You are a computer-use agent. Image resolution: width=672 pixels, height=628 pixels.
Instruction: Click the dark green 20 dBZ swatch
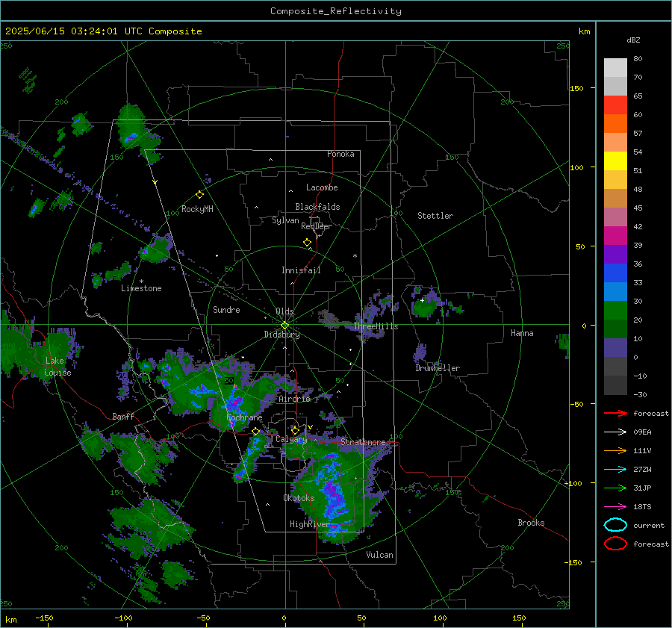615,329
